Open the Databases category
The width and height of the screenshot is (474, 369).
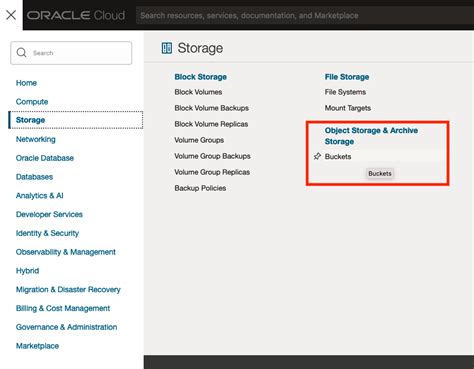click(x=34, y=177)
